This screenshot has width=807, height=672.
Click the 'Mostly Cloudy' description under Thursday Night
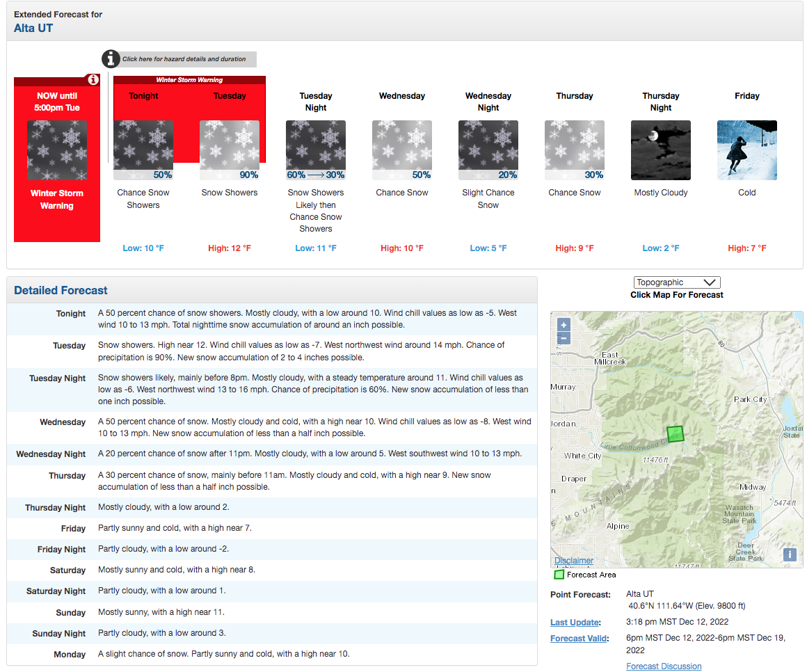(x=661, y=193)
